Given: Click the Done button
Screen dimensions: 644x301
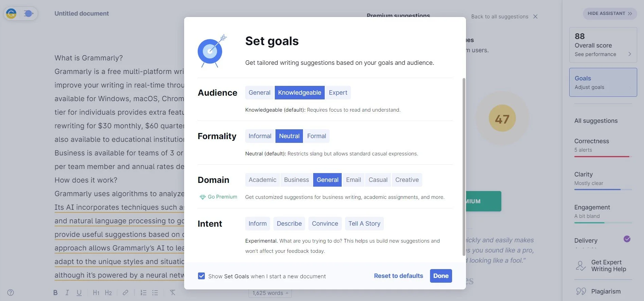Looking at the screenshot, I should point(441,276).
